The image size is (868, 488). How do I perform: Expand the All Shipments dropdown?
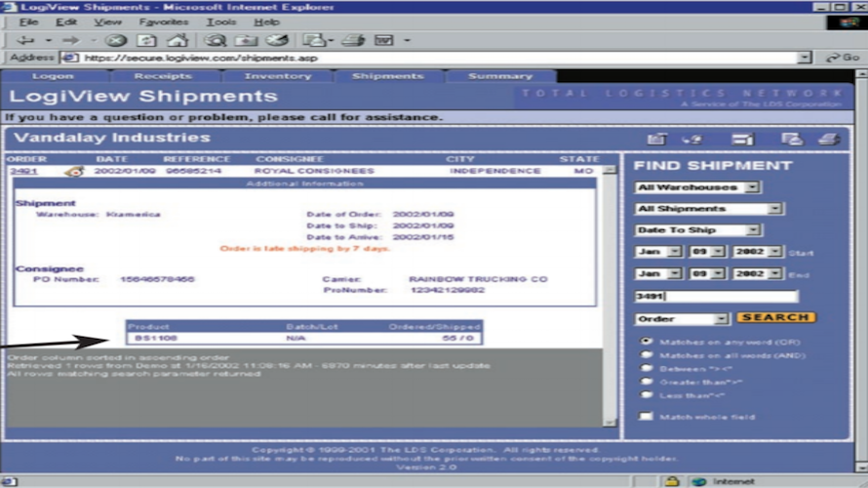coord(709,209)
